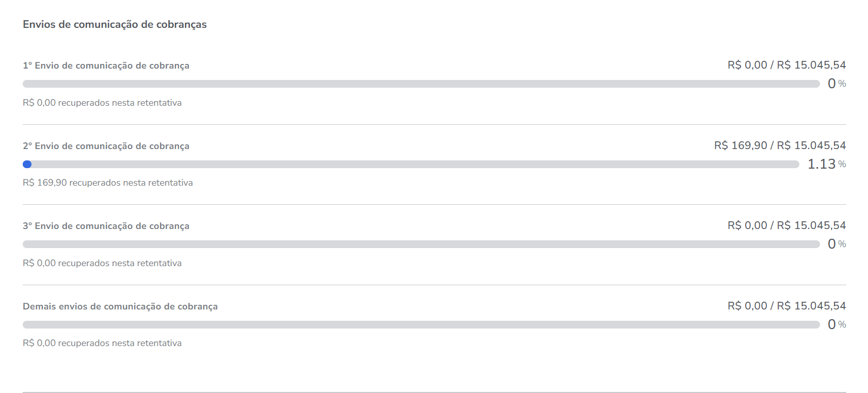
Task: Click the "Envios de comunicação de cobranças" heading
Action: (115, 24)
